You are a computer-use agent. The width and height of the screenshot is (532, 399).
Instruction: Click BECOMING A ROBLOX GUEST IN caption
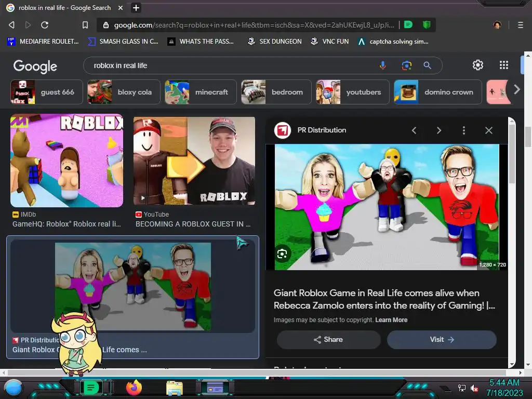(x=193, y=224)
